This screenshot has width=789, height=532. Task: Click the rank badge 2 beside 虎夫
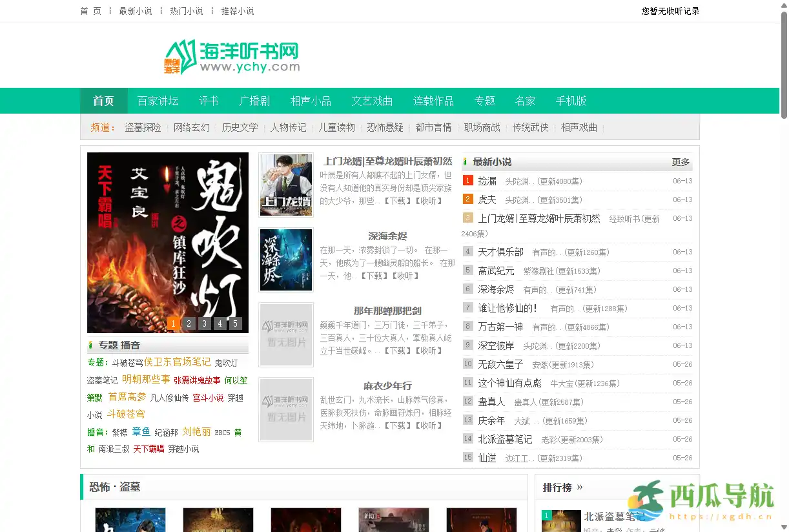coord(467,200)
